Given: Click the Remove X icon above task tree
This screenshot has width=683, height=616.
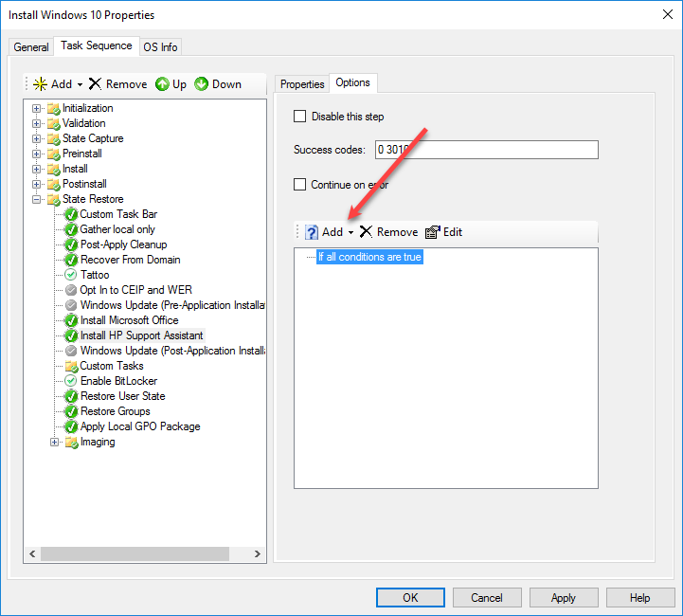Looking at the screenshot, I should pos(95,84).
